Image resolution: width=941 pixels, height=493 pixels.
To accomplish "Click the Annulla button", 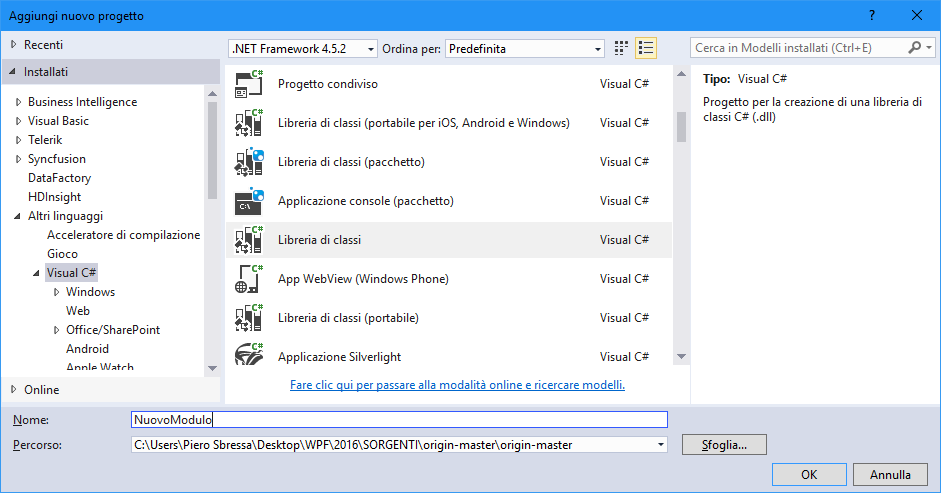I will click(x=890, y=474).
